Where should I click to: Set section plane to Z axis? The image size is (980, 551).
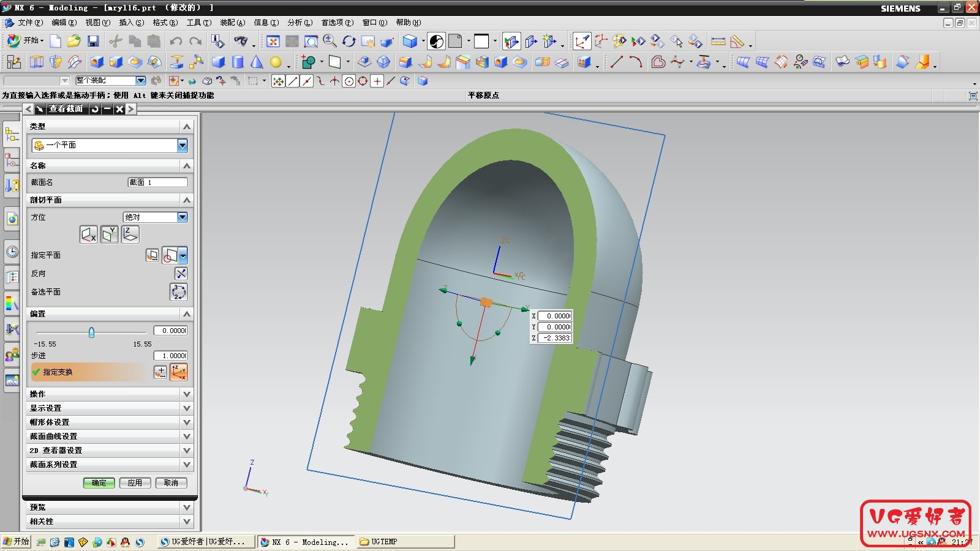point(130,234)
